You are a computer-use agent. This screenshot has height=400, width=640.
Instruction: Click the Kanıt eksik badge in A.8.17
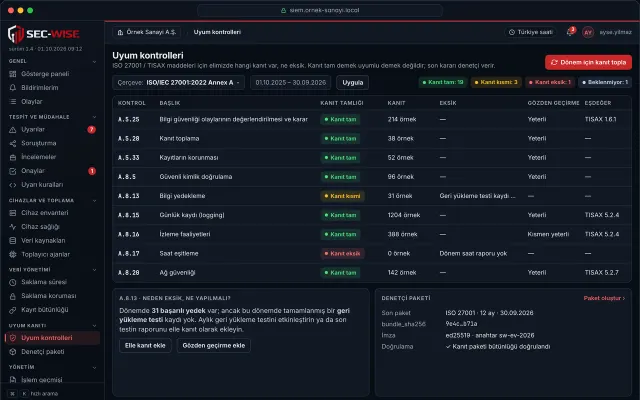click(x=342, y=254)
